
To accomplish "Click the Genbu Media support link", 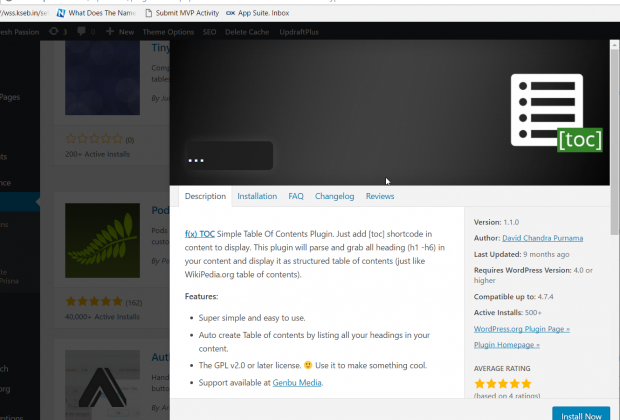I will 297,382.
